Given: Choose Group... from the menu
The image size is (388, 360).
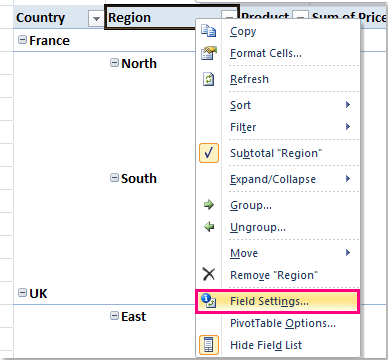Looking at the screenshot, I should (278, 205).
